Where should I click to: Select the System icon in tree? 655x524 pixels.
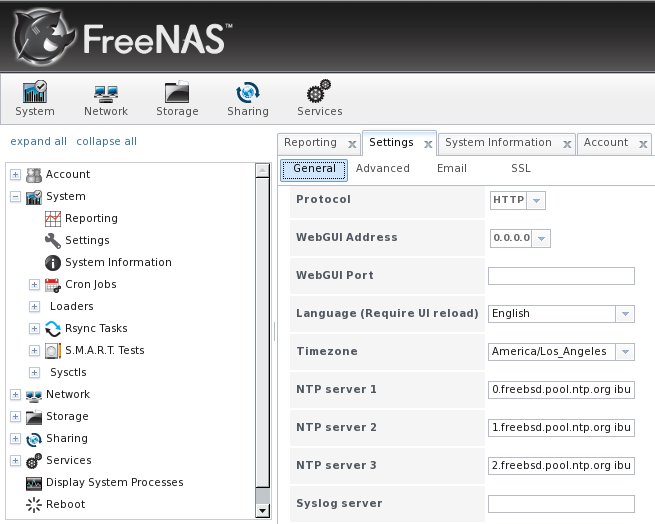point(34,197)
